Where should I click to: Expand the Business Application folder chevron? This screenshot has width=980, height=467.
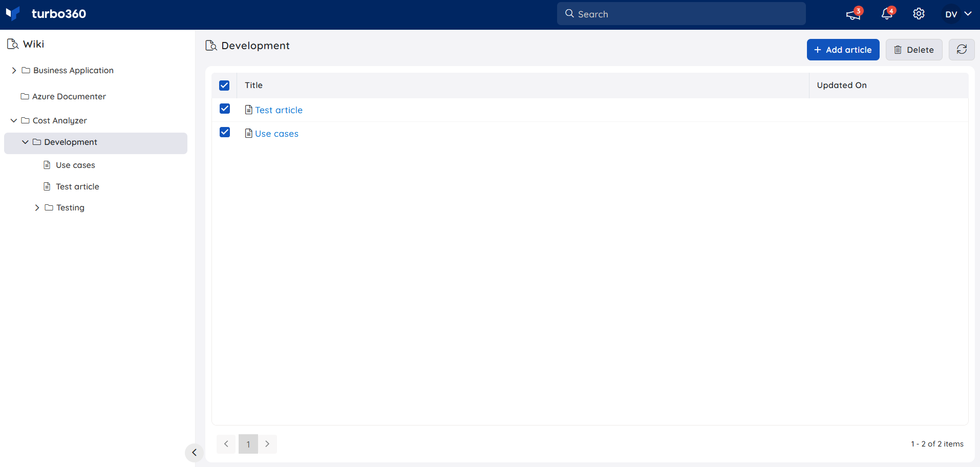coord(14,70)
